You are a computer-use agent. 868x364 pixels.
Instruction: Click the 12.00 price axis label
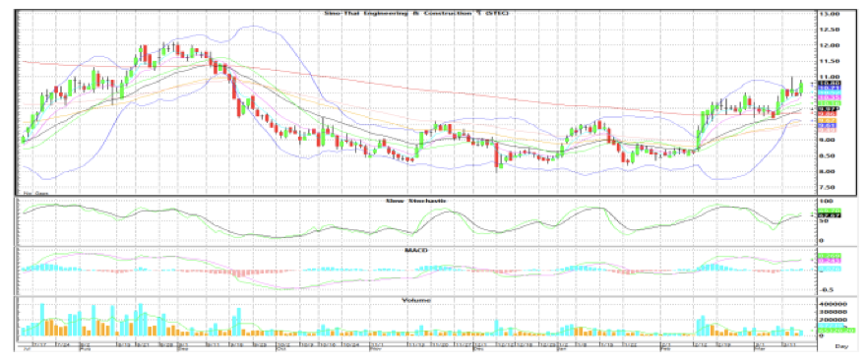830,45
